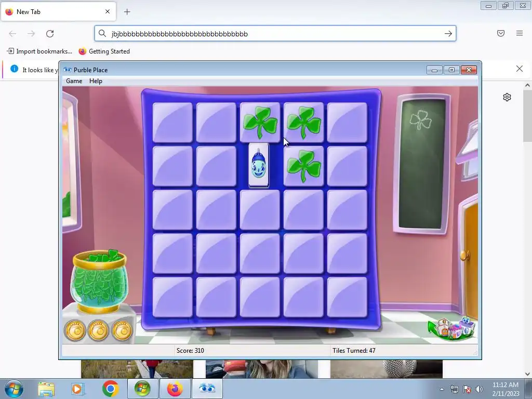
Task: Flip the face-down tile in row five, column four
Action: tap(303, 297)
